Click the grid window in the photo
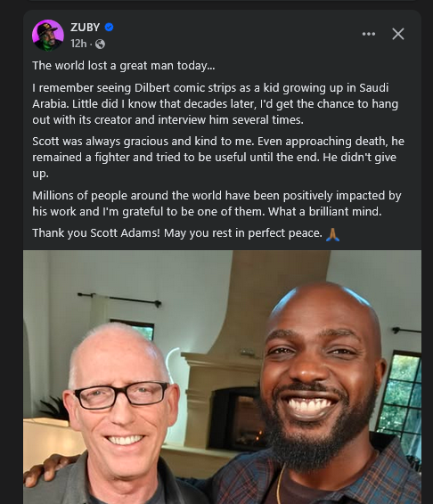The height and width of the screenshot is (504, 433). tap(400, 397)
